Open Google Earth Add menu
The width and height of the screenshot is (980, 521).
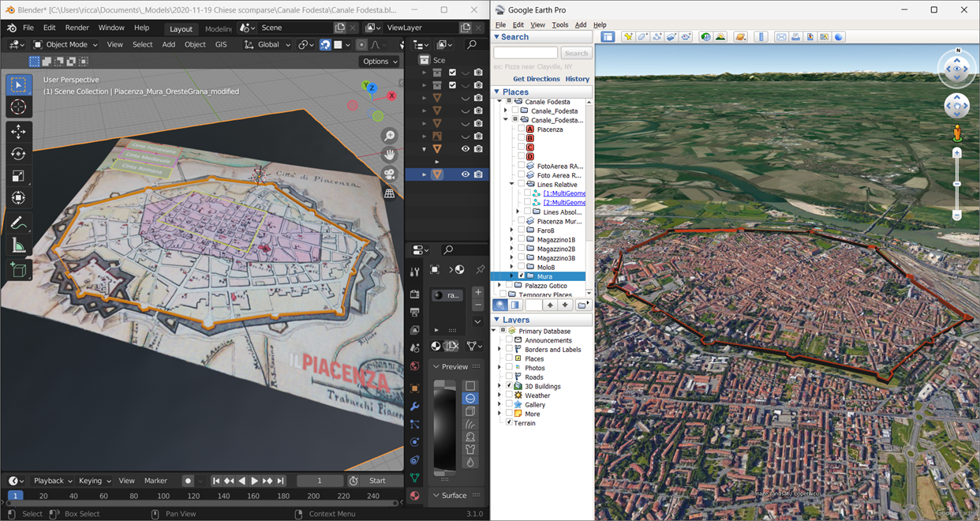tap(581, 25)
